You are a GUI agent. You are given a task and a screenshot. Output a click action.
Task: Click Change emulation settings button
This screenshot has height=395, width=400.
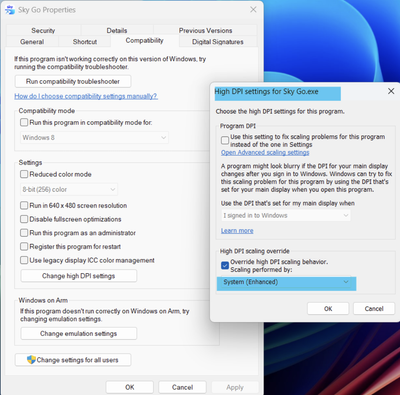coord(79,334)
